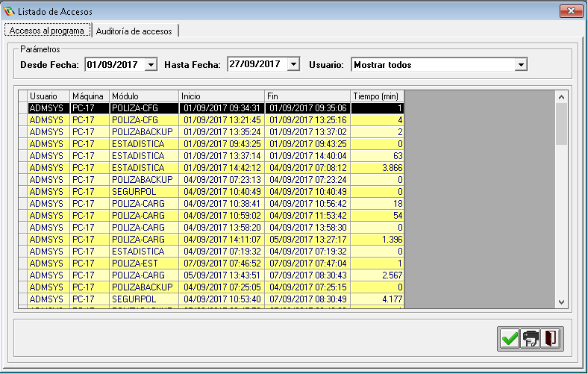Open the Accesos al programa tab
This screenshot has height=374, width=588.
click(47, 31)
